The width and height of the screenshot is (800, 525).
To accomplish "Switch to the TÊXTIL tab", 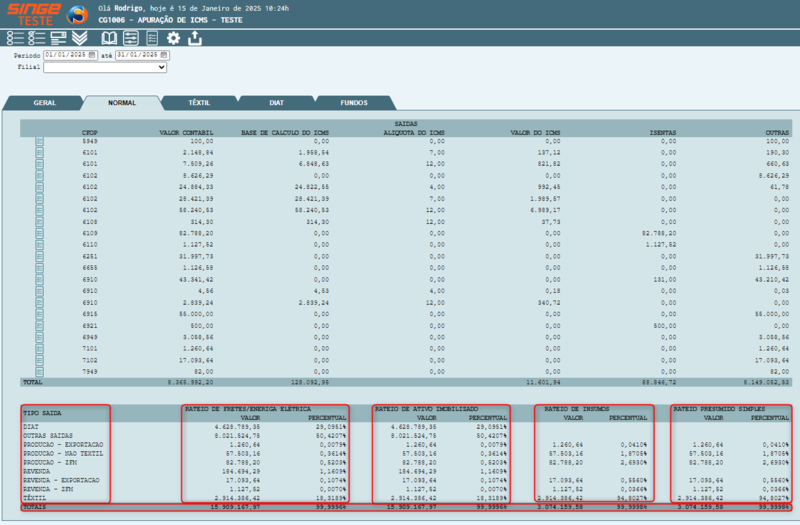I will [199, 103].
